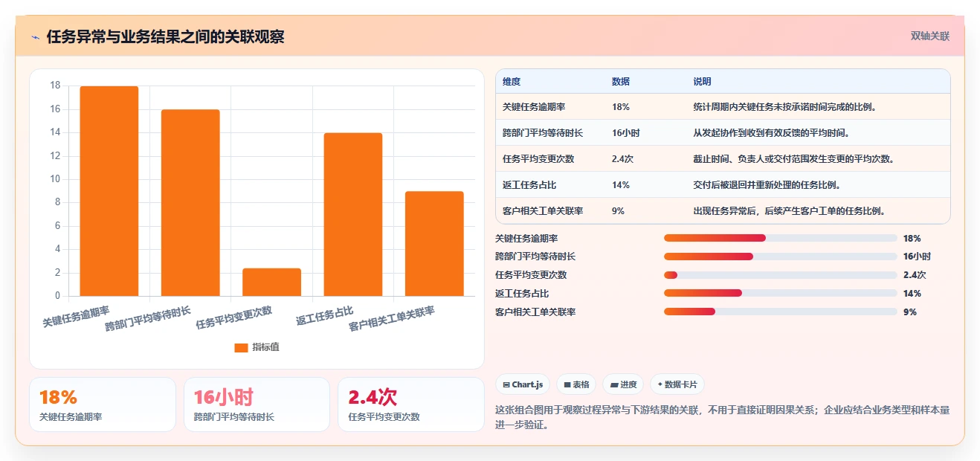This screenshot has height=461, width=980.
Task: Click the chart x-axis label 客户相关工单关联率
Action: (392, 319)
